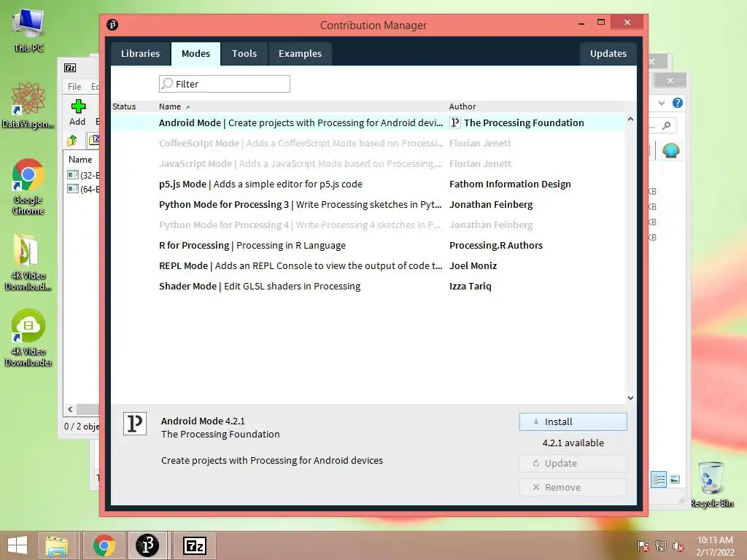
Task: Select the (64-B item in 7-Zip list
Action: [x=83, y=189]
